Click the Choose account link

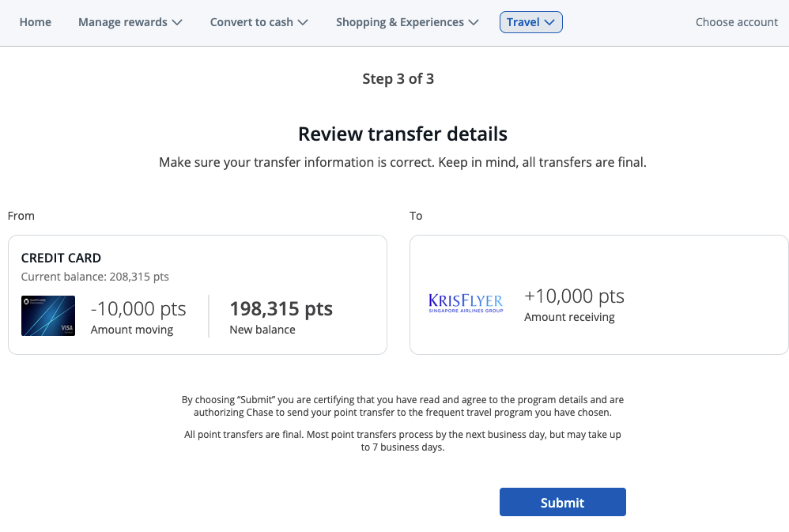point(737,22)
